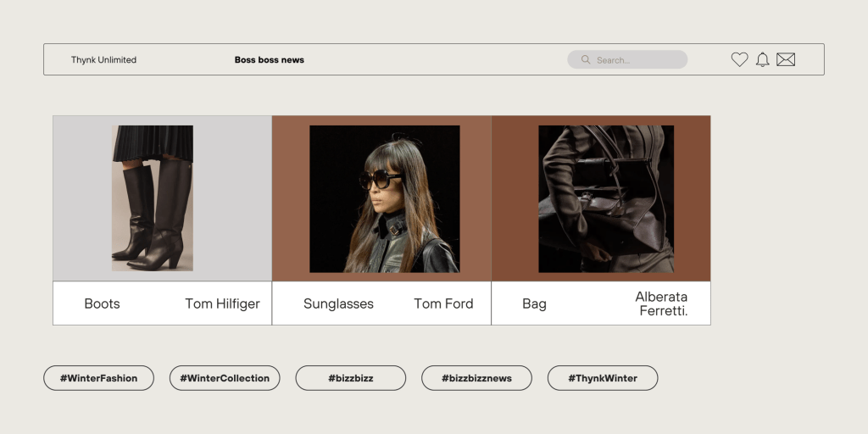This screenshot has width=868, height=434.
Task: Click the magnifying glass search icon
Action: point(585,59)
